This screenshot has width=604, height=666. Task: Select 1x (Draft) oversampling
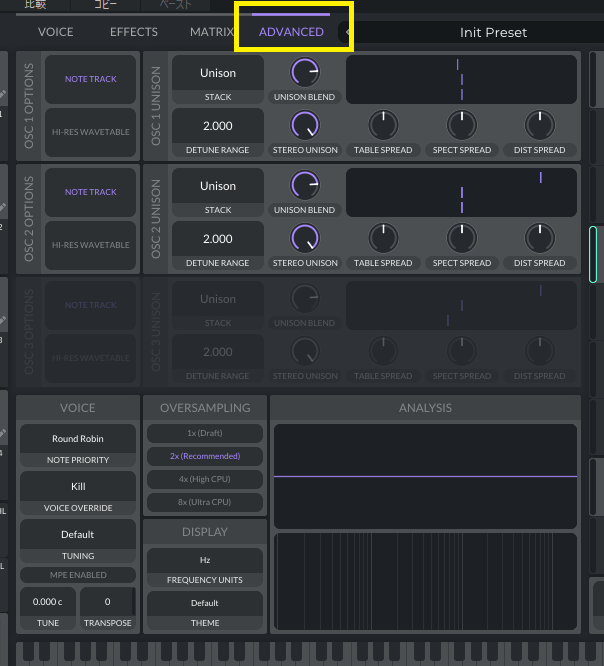point(205,433)
